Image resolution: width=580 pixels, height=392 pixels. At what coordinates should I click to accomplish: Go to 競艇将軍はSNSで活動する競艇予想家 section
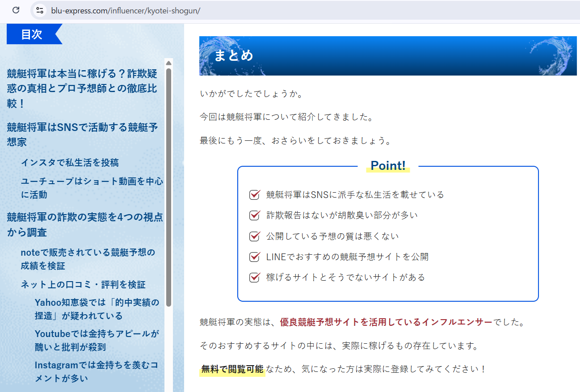coord(82,135)
